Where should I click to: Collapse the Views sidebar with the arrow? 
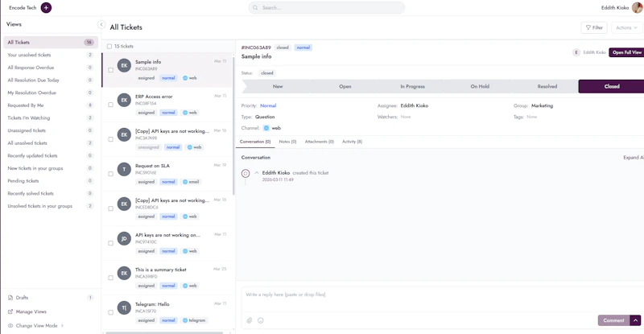(101, 25)
